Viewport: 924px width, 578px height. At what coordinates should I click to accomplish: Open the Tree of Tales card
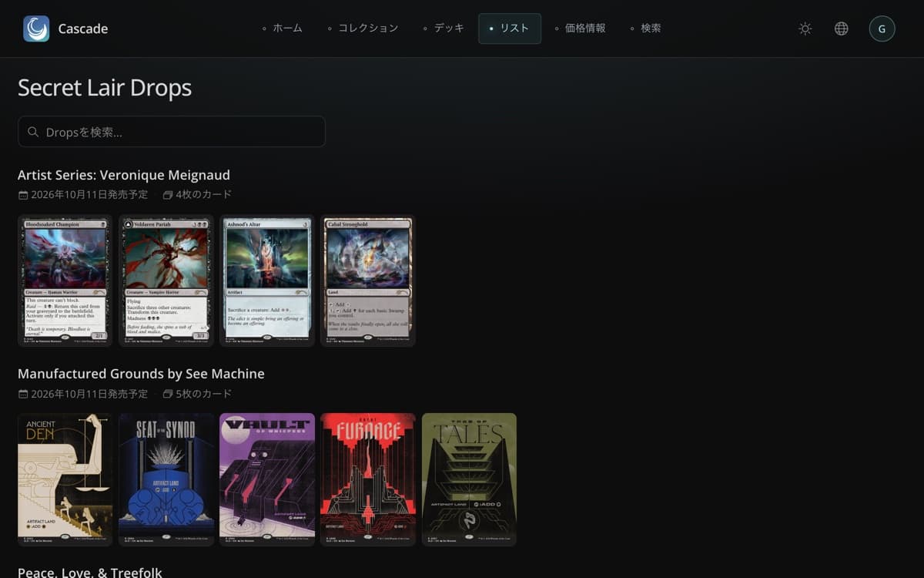click(x=469, y=479)
